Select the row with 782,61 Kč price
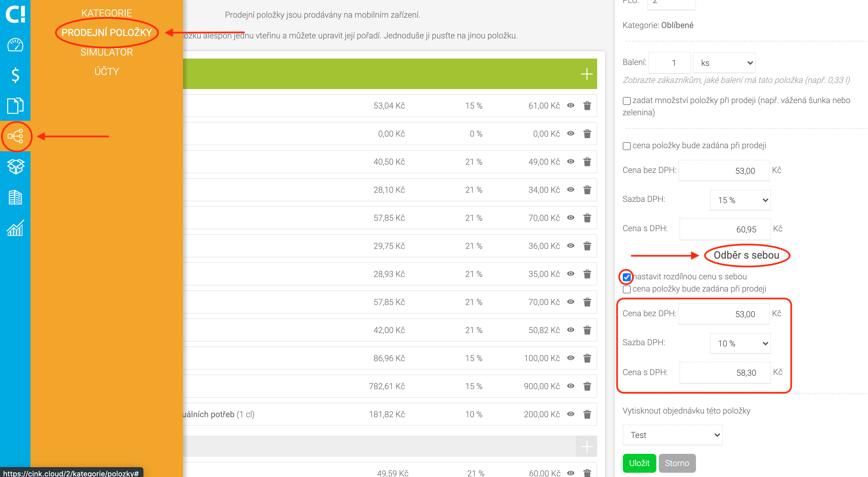This screenshot has height=477, width=868. tap(389, 386)
